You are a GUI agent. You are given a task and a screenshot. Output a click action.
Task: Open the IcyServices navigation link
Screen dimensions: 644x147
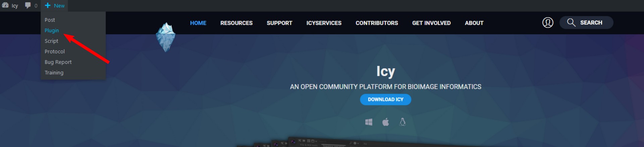pos(324,23)
